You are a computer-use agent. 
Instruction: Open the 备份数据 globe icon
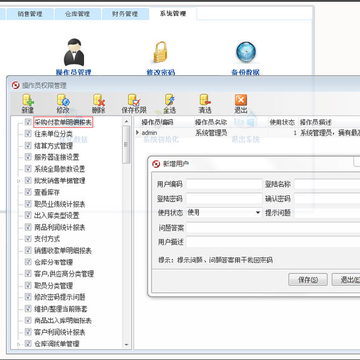[246, 52]
